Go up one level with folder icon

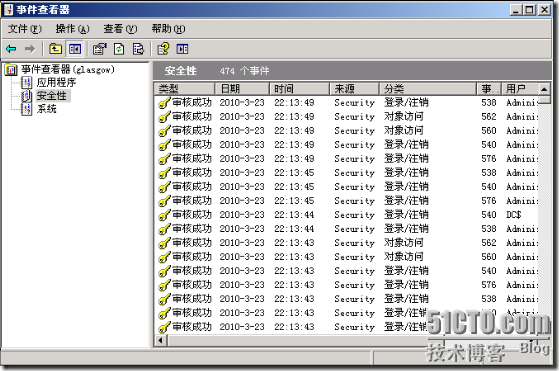point(55,49)
